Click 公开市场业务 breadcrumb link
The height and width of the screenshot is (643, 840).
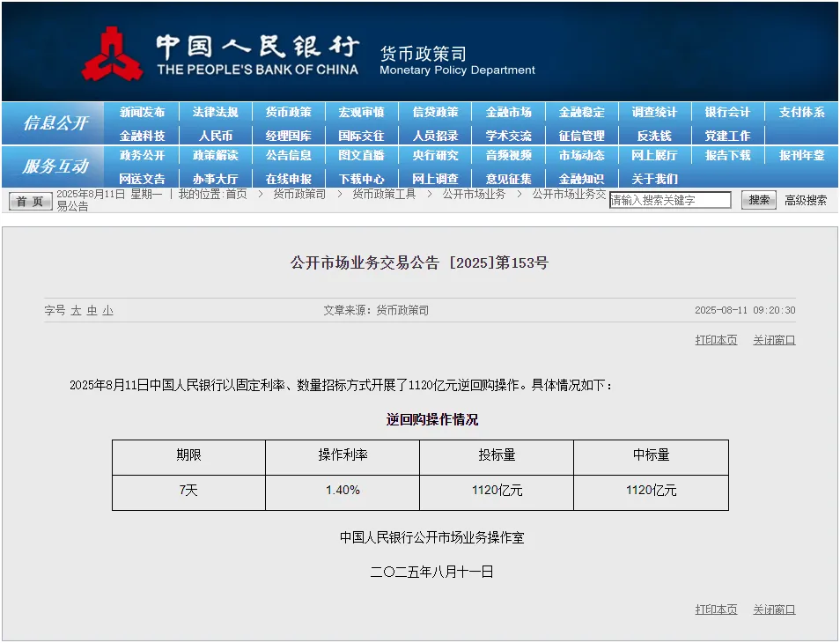tap(474, 194)
